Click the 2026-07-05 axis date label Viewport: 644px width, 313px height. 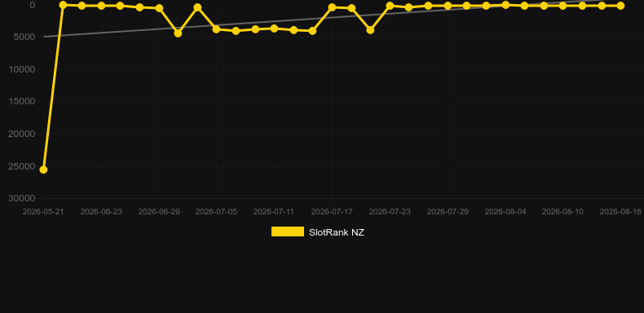pyautogui.click(x=216, y=212)
